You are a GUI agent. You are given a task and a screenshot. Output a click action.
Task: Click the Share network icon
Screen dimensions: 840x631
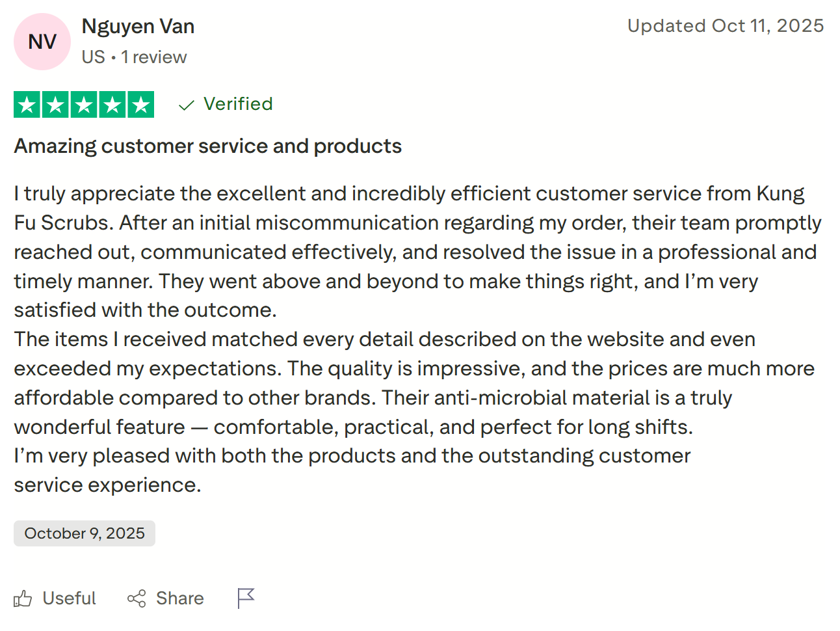coord(137,598)
